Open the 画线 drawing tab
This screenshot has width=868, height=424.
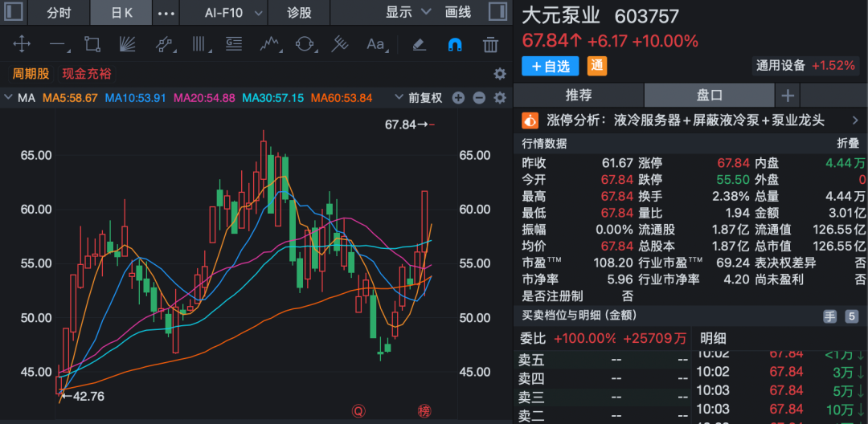458,12
